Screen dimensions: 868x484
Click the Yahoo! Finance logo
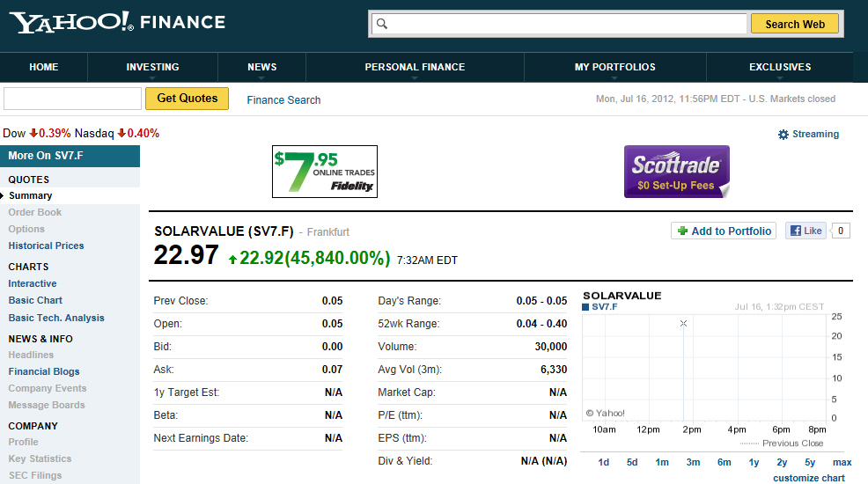[x=117, y=22]
